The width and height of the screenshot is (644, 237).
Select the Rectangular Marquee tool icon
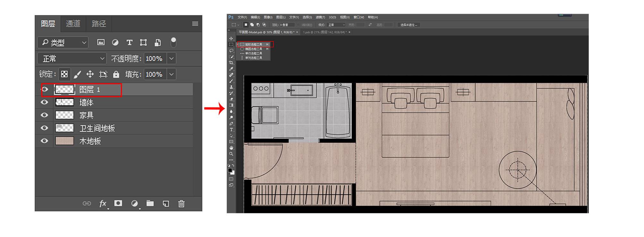click(231, 44)
